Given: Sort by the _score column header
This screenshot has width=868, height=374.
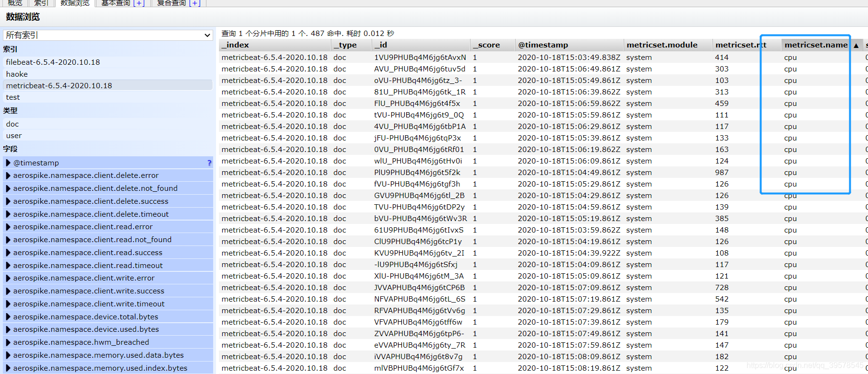Looking at the screenshot, I should pos(492,45).
